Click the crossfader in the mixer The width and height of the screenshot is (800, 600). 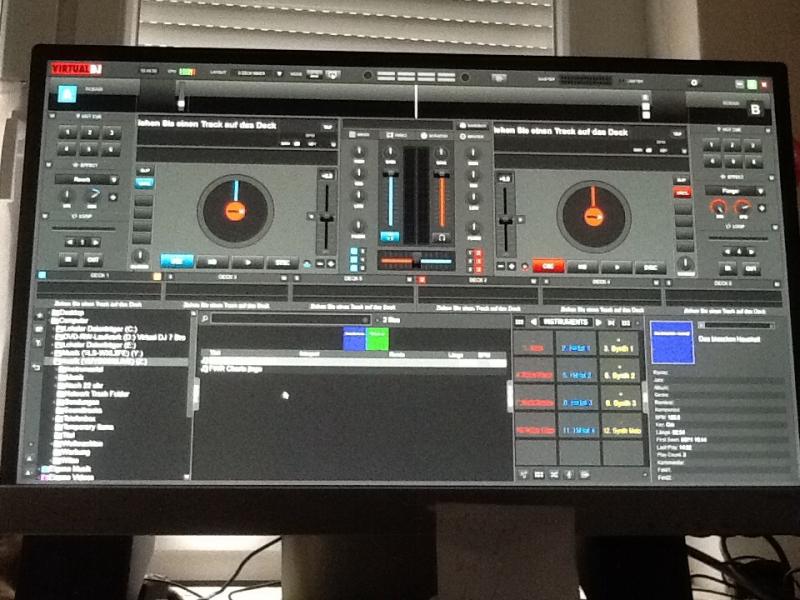417,260
